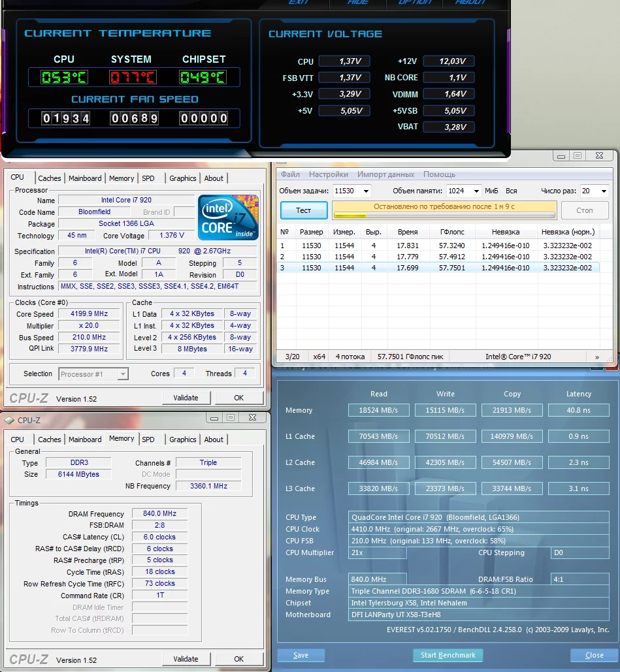
Task: Open SPD tab in the memory timings CPU-Z window
Action: (x=148, y=440)
